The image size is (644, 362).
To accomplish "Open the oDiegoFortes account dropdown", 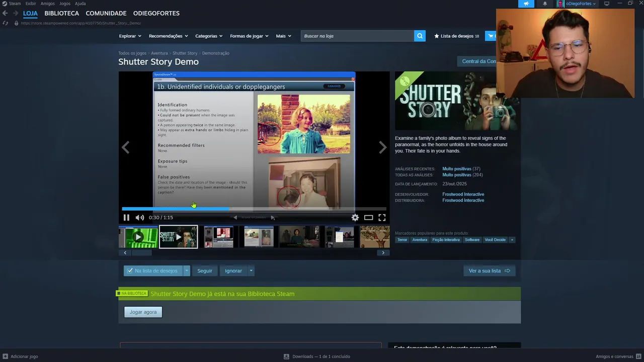I will pos(581,4).
